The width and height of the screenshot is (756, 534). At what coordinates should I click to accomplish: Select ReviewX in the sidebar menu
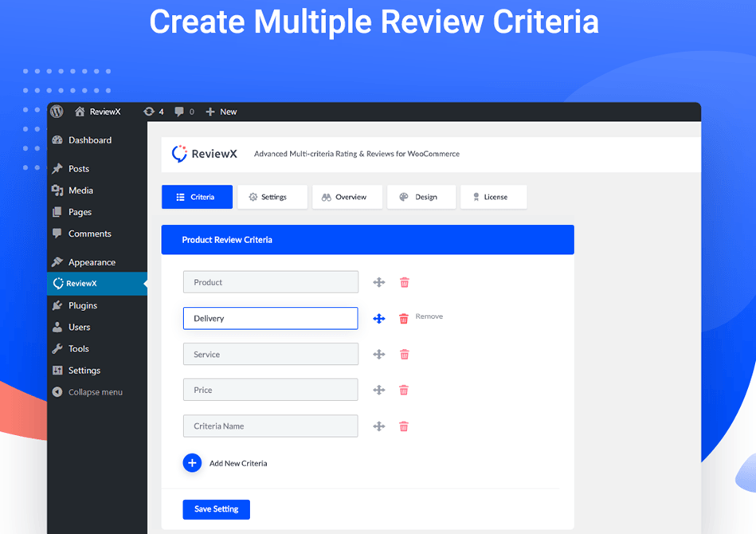pyautogui.click(x=97, y=283)
